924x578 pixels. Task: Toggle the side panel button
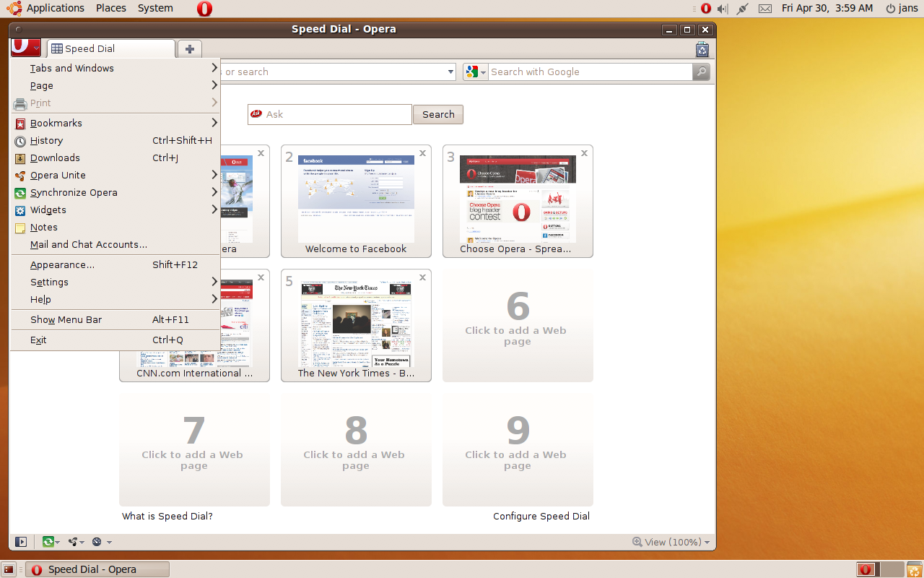click(21, 542)
